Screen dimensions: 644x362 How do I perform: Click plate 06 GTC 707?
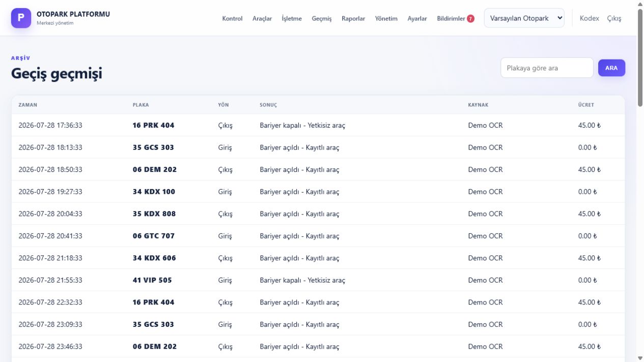pyautogui.click(x=154, y=236)
